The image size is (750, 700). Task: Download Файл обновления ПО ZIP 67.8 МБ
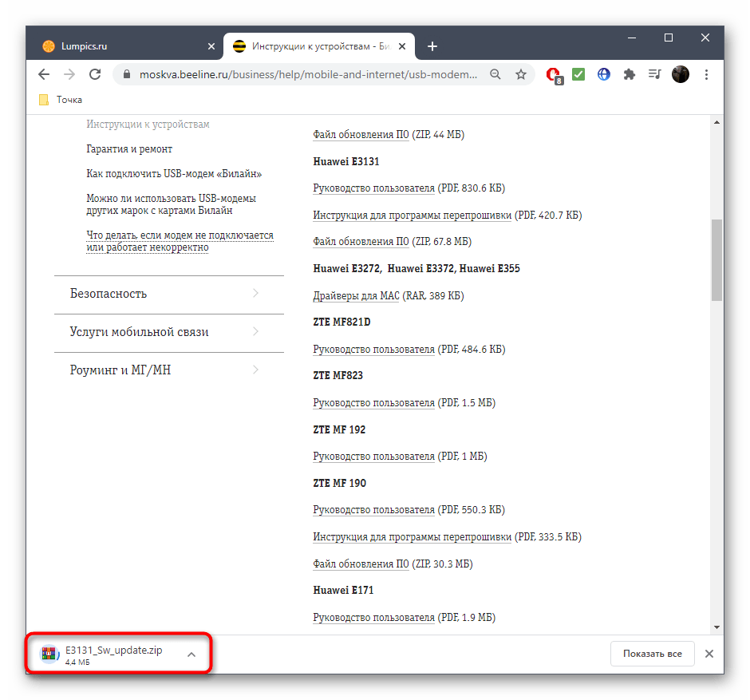[x=361, y=242]
